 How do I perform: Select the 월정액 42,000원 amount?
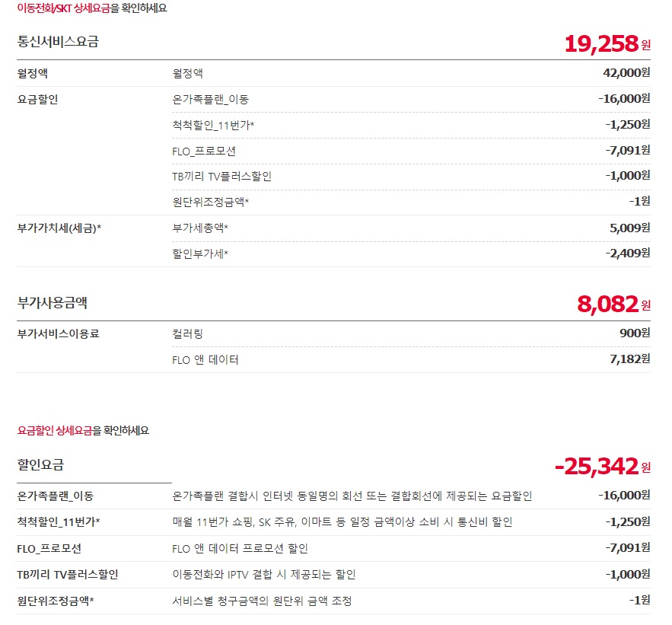pyautogui.click(x=625, y=73)
